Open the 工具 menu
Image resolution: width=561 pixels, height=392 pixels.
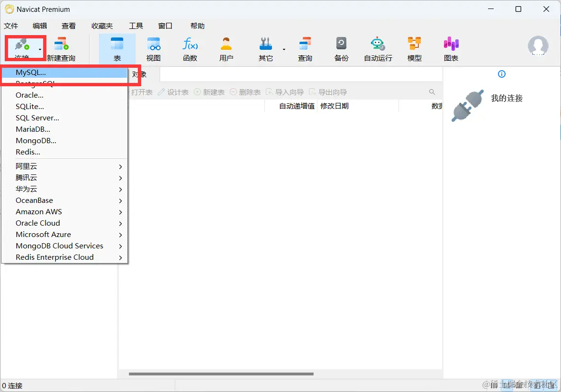(x=136, y=26)
